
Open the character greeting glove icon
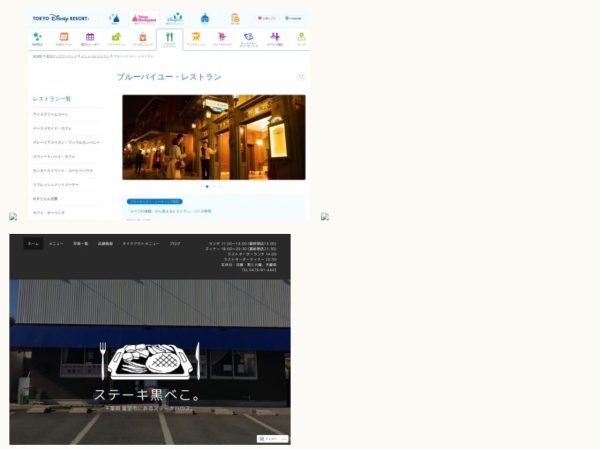tap(249, 39)
